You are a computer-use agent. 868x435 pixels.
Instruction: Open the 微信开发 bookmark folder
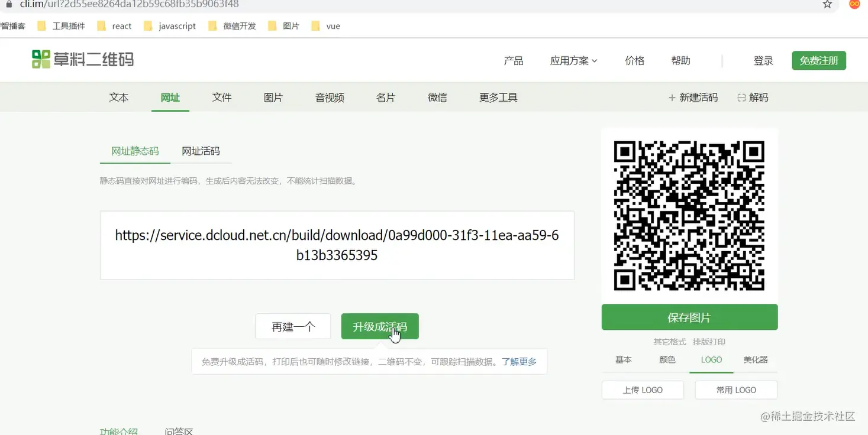[232, 26]
